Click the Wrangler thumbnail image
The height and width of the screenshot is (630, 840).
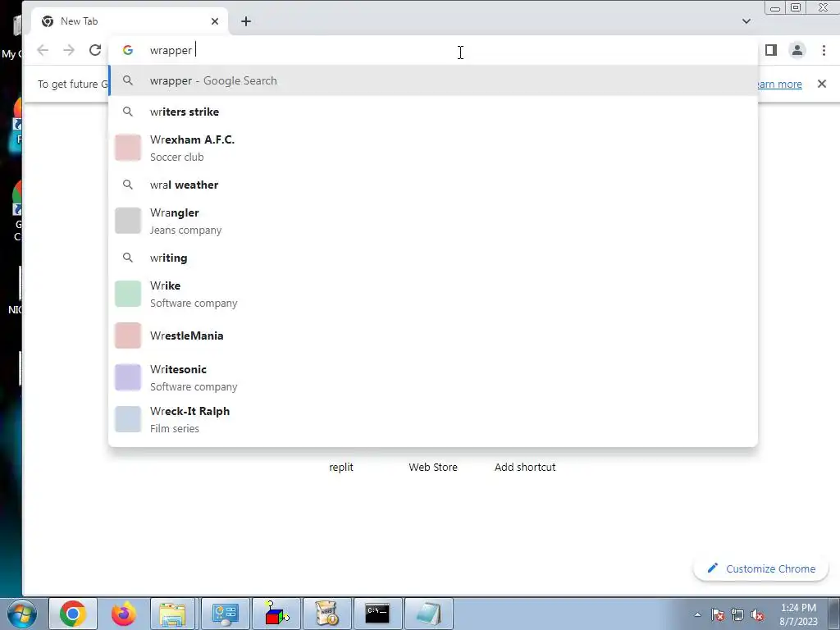(x=128, y=221)
